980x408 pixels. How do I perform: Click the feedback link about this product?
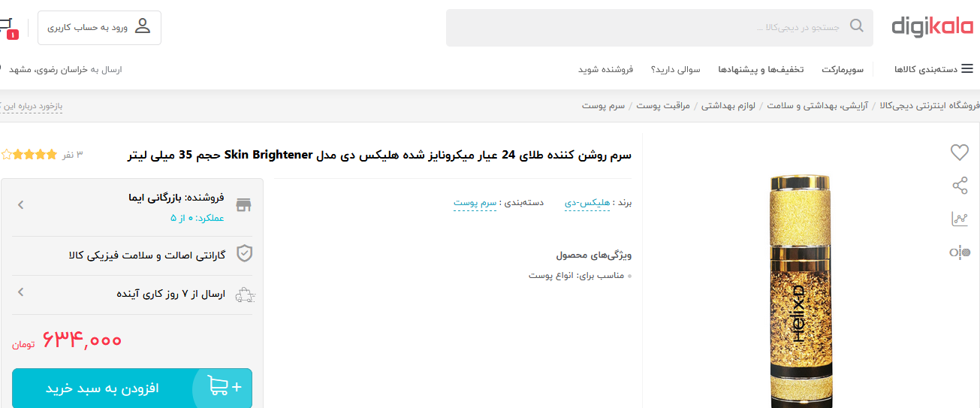[x=32, y=107]
